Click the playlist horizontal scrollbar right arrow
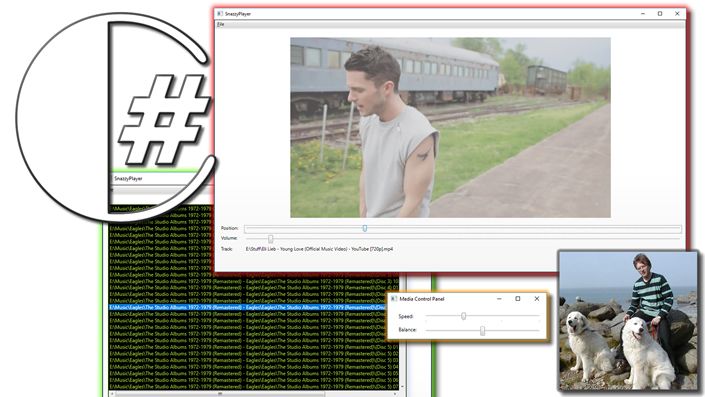Screen dimensions: 705x397 tap(395, 394)
